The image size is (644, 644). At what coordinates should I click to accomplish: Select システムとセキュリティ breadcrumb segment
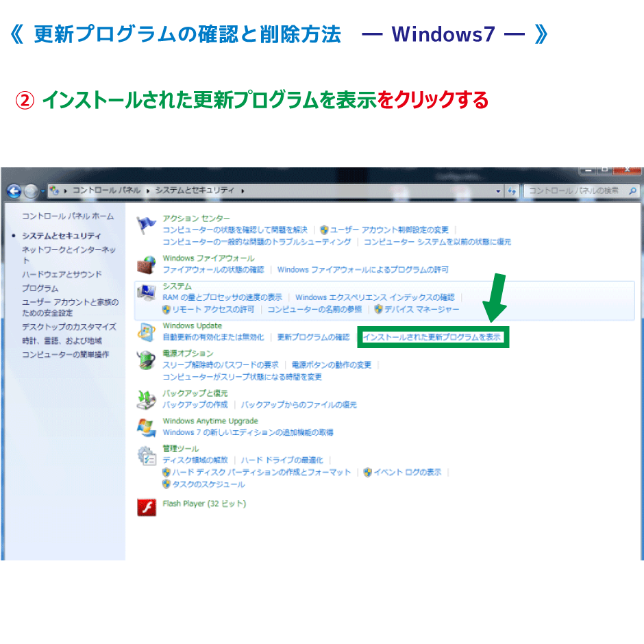click(195, 190)
